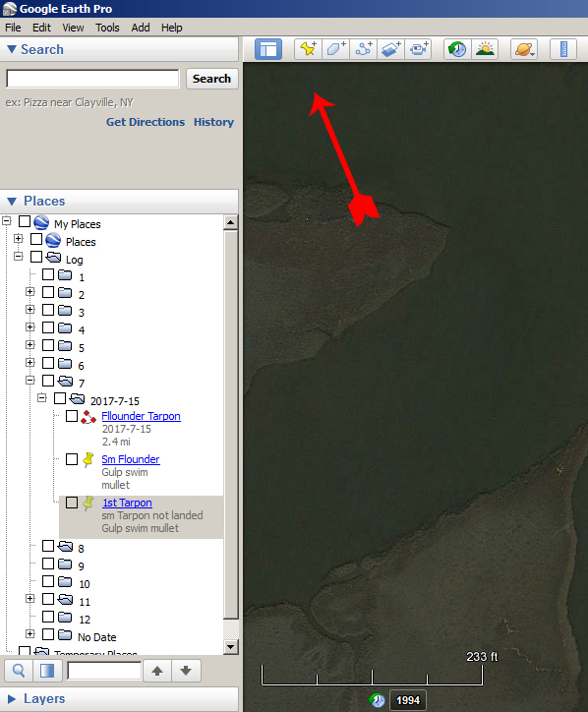Click the My Places globe icon
This screenshot has height=712, width=588.
pyautogui.click(x=41, y=222)
